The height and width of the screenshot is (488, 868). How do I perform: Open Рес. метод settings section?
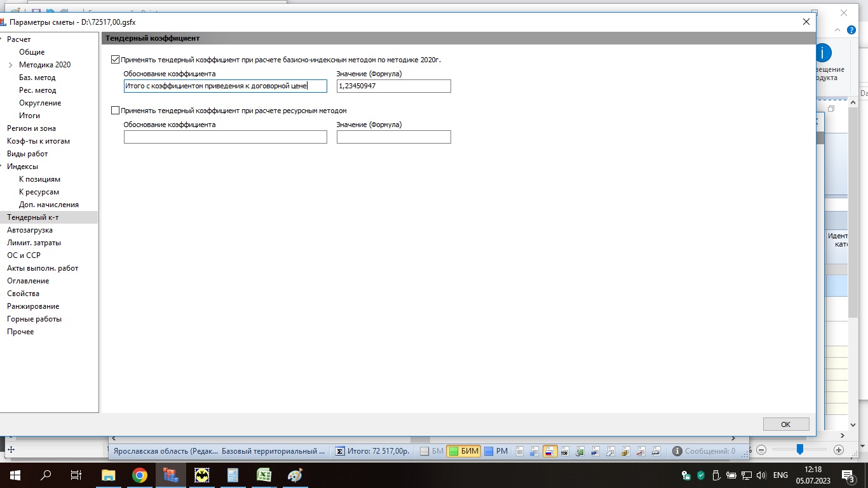tap(37, 90)
